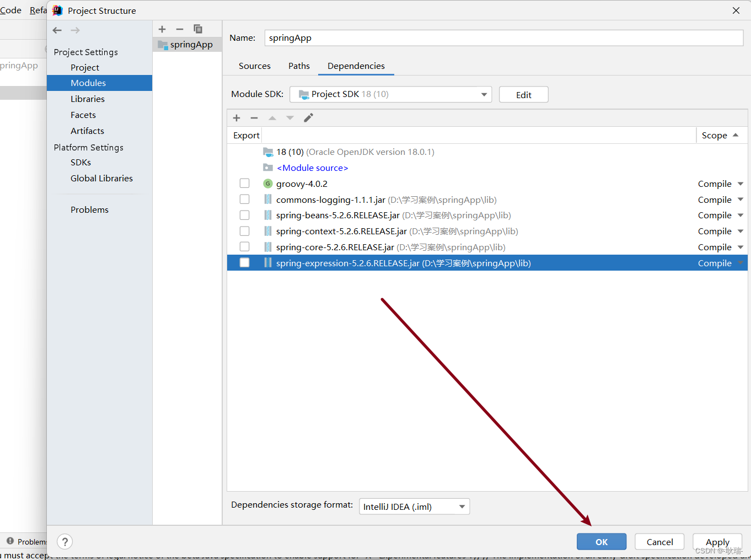Toggle Export checkbox for spring-beans-5.2.6.RELEASE.jar
The height and width of the screenshot is (560, 751).
click(x=245, y=215)
